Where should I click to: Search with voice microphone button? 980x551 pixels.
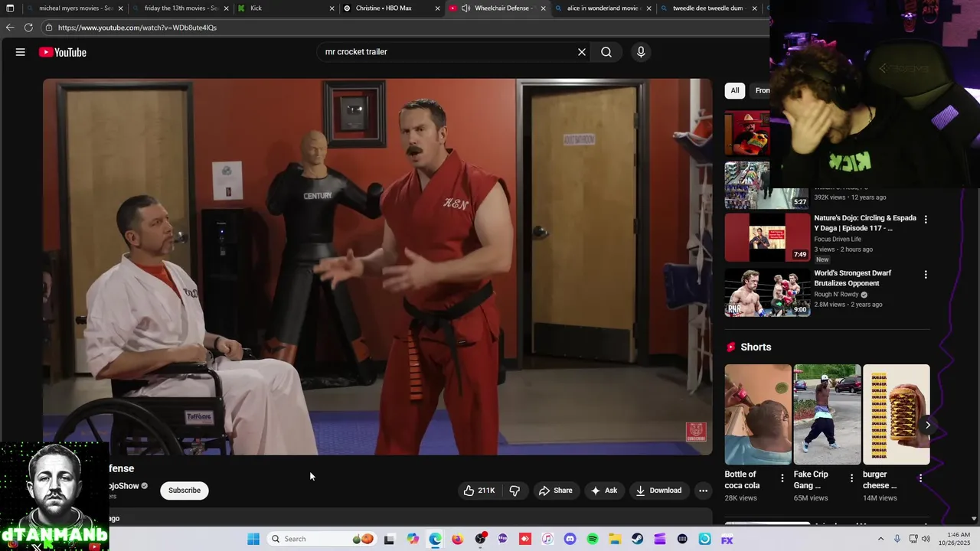[641, 52]
